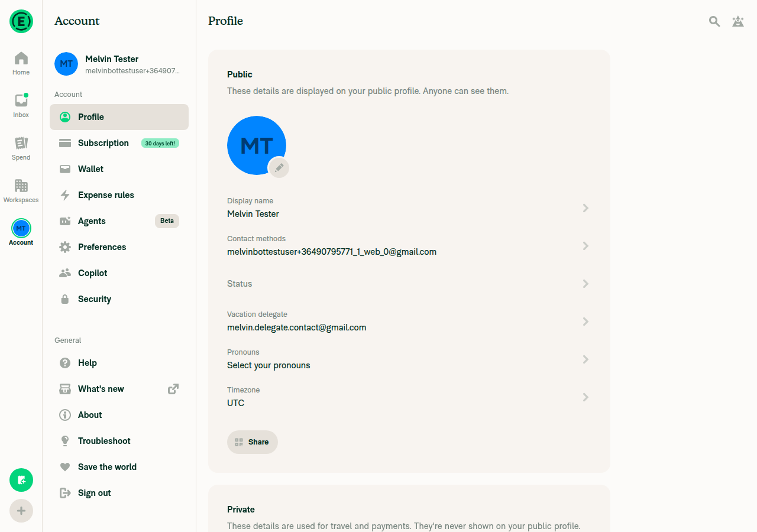Open the search magnifier icon

[x=714, y=21]
